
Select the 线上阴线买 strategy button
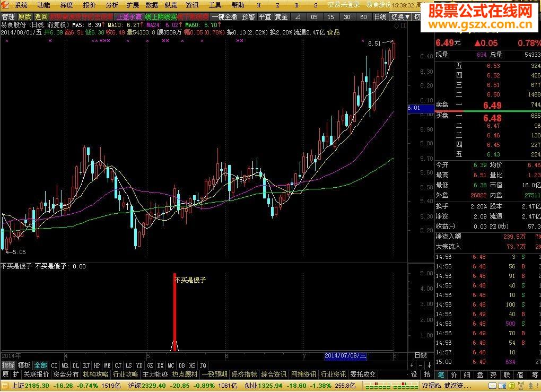[x=161, y=16]
